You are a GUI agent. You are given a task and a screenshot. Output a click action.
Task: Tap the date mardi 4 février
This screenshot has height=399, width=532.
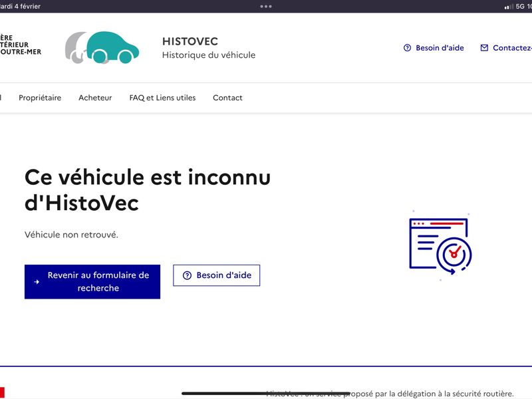tap(20, 6)
